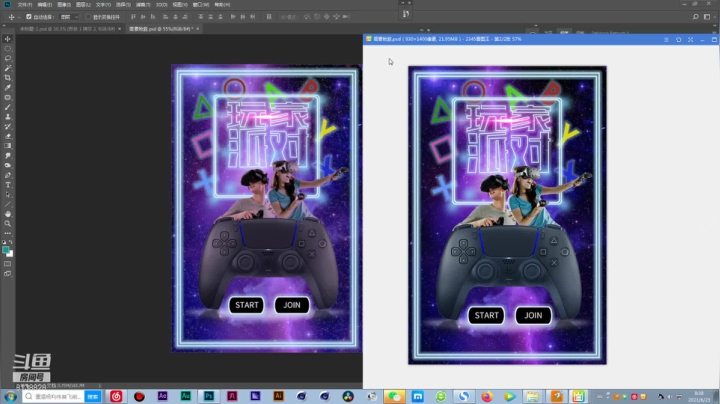The height and width of the screenshot is (404, 720).
Task: Select the History Brush tool
Action: pos(8,126)
